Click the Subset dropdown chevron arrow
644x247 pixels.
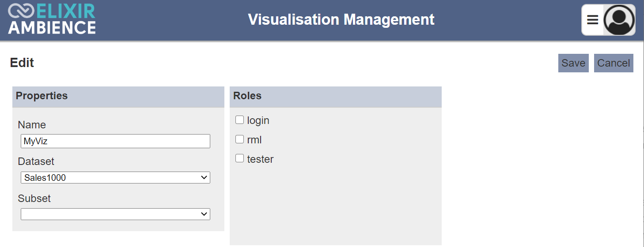tap(204, 214)
